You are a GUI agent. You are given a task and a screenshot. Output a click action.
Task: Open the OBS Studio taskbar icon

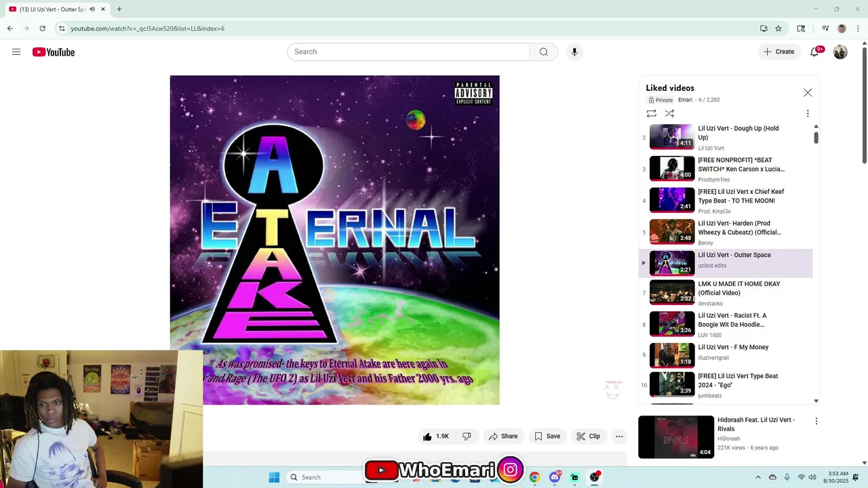[x=595, y=477]
